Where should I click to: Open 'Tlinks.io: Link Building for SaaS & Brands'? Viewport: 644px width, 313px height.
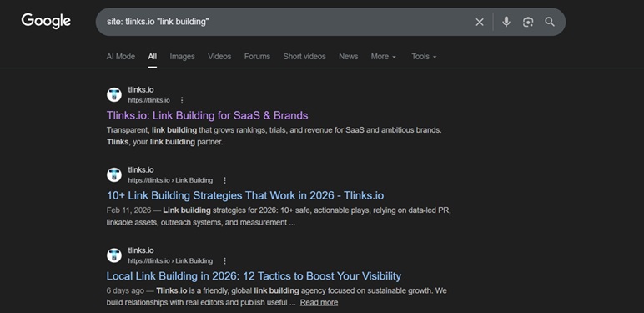[208, 115]
